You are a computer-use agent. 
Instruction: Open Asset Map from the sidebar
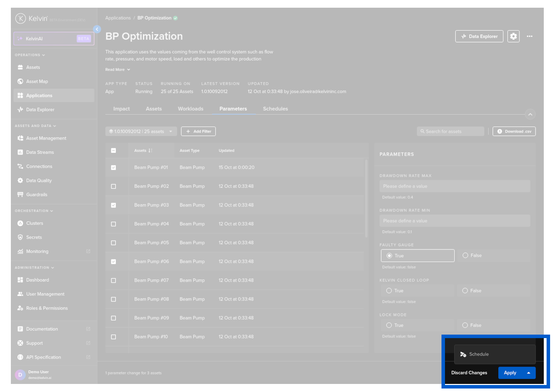point(37,82)
